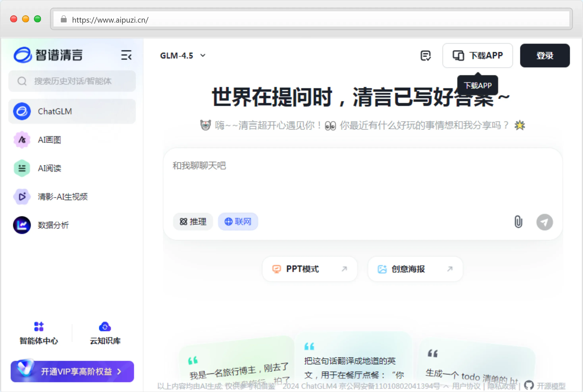Click the 智谱清言 logo icon
This screenshot has height=392, width=583.
click(x=22, y=55)
